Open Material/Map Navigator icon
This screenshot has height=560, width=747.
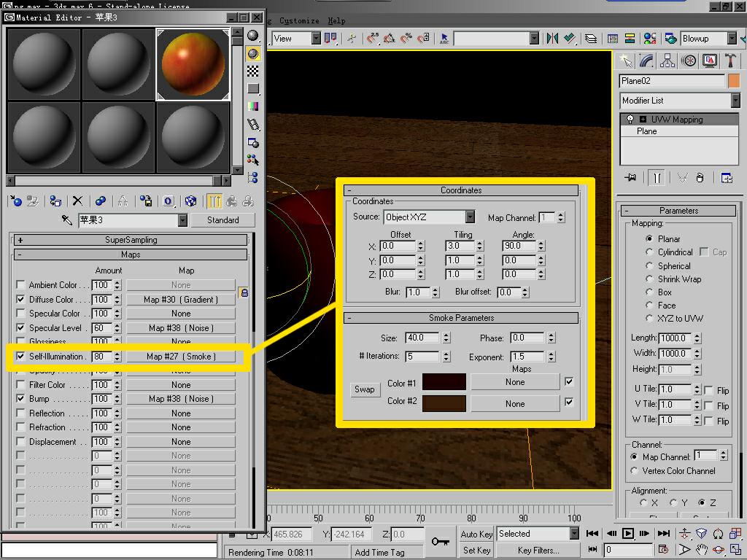(253, 178)
